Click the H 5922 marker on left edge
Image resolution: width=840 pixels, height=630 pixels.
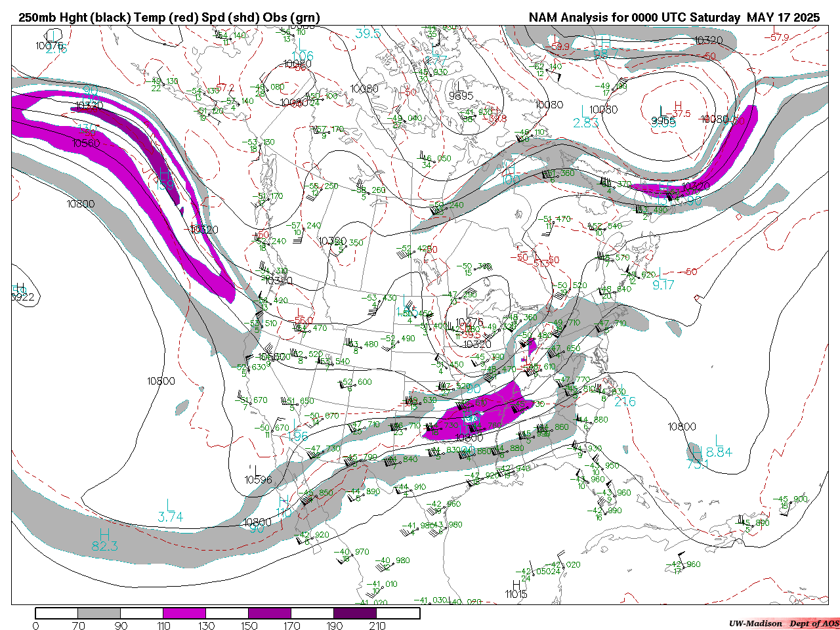(22, 293)
